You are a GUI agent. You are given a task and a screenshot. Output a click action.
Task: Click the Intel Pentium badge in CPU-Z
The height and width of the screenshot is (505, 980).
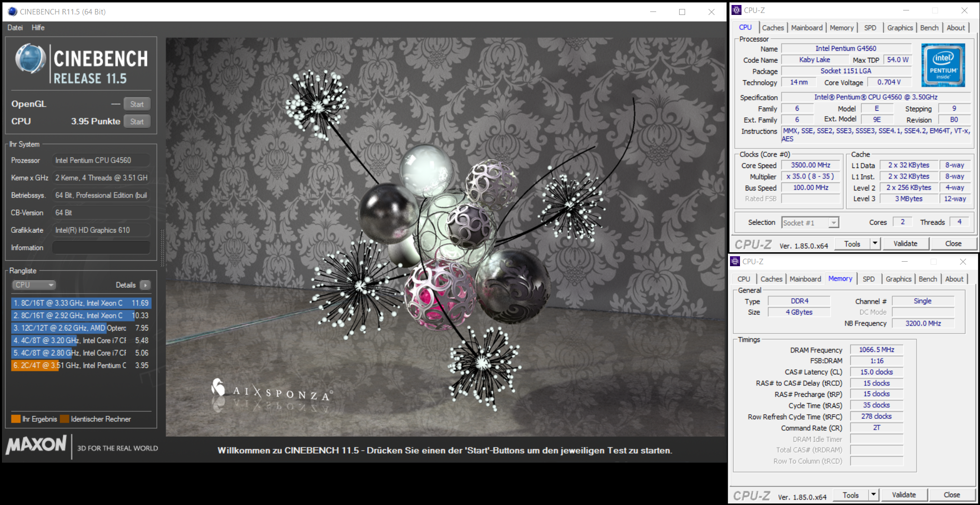pyautogui.click(x=943, y=65)
